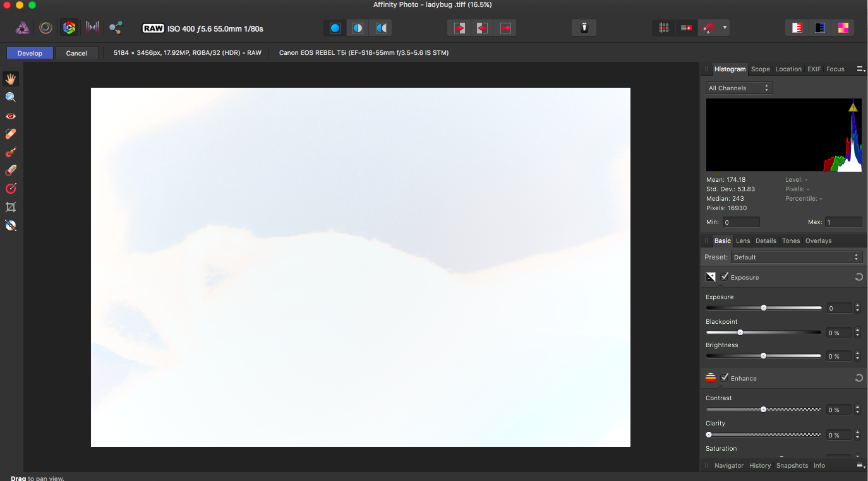Switch to the Photo Persona icon
This screenshot has width=868, height=481.
22,28
